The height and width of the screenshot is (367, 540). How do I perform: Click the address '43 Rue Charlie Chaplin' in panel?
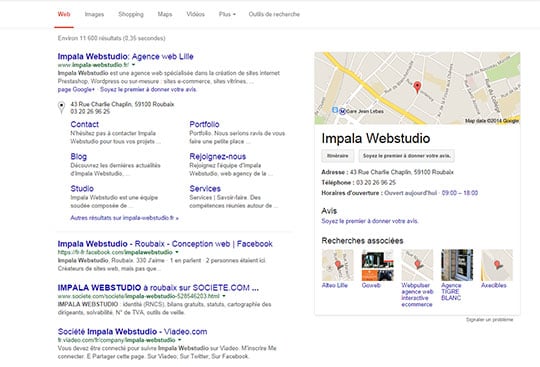(x=402, y=172)
